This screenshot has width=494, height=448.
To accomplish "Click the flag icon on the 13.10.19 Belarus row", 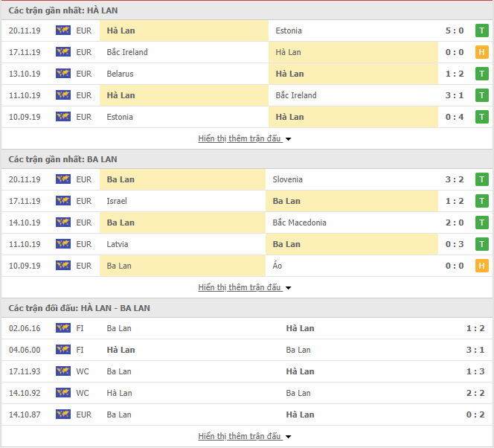I will pos(62,74).
